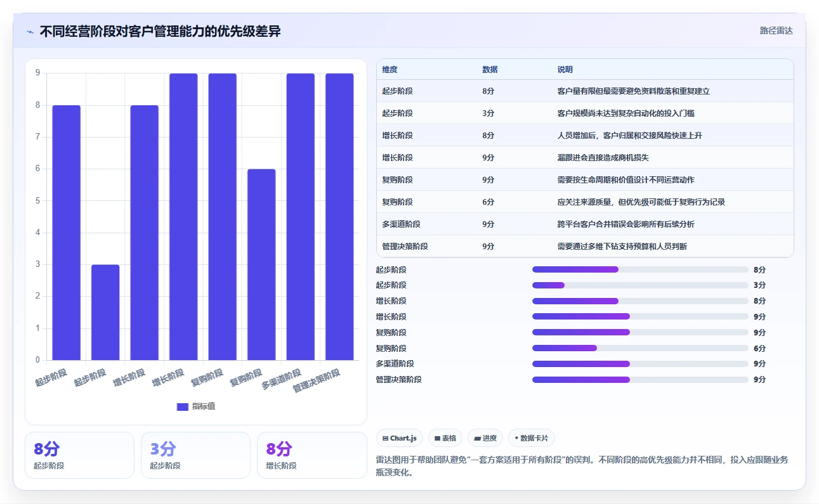Click the 增长阶段 chart bar reaching 8
The height and width of the screenshot is (504, 819).
point(145,233)
